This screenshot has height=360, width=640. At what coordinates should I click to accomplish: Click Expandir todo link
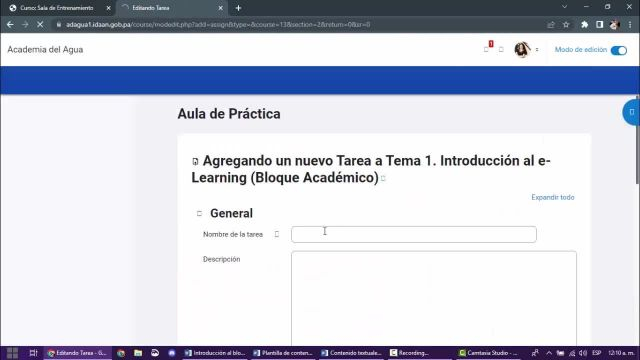click(553, 197)
